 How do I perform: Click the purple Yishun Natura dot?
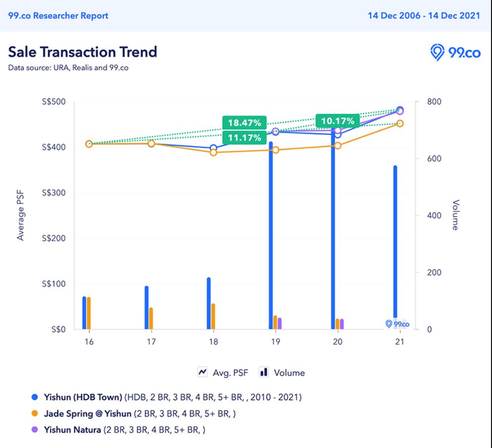coord(35,430)
